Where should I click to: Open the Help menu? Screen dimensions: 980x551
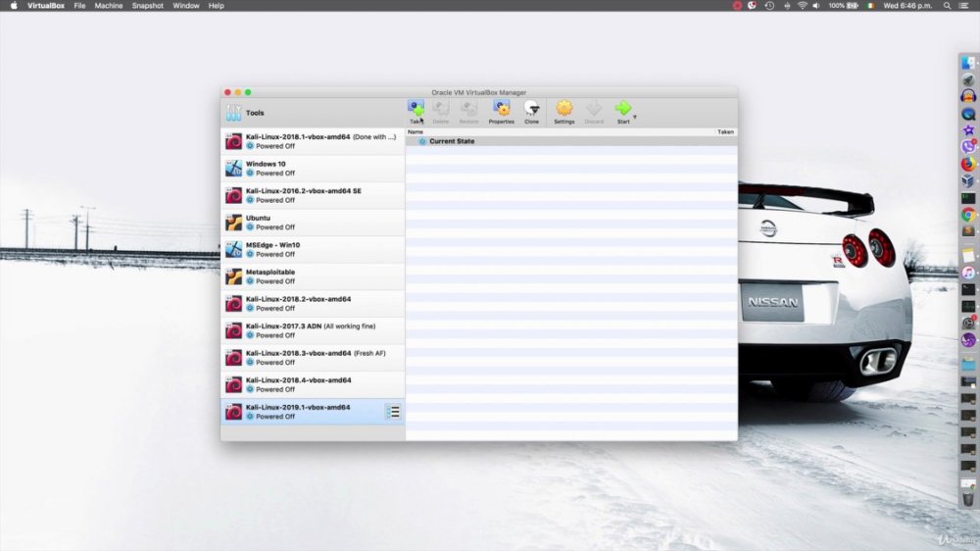pos(217,6)
